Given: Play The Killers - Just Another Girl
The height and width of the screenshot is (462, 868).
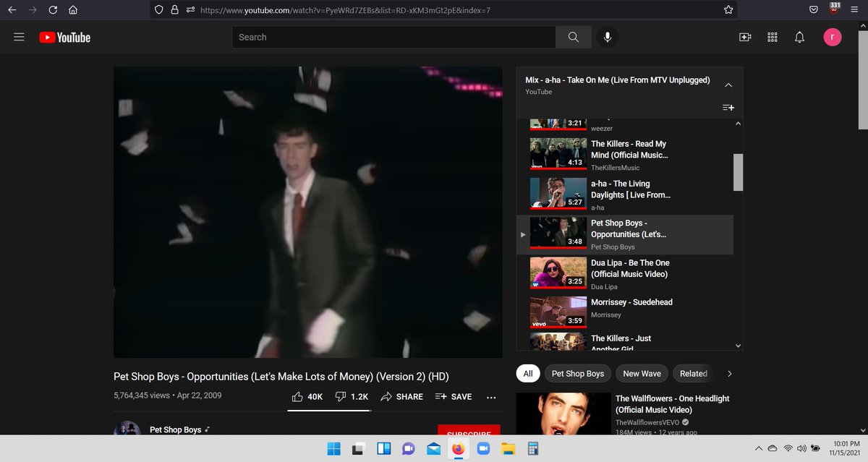Looking at the screenshot, I should [625, 343].
